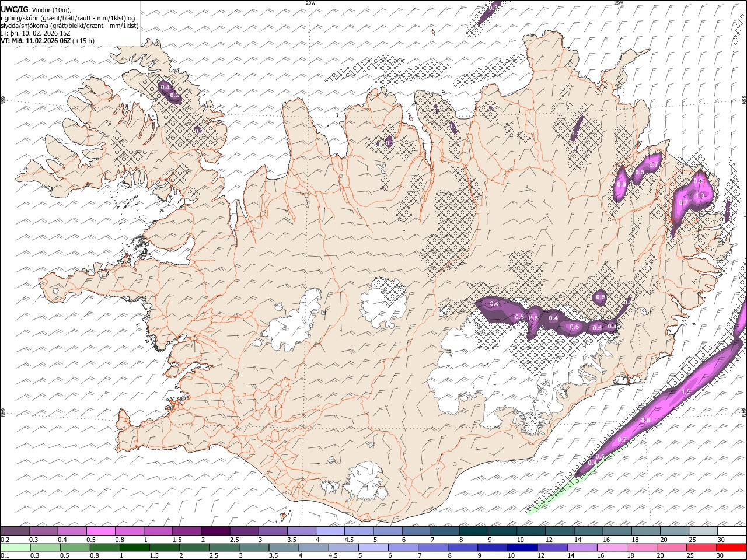
Task: Pick the dark purple 2 swatch in the upper scale
Action: click(x=215, y=531)
